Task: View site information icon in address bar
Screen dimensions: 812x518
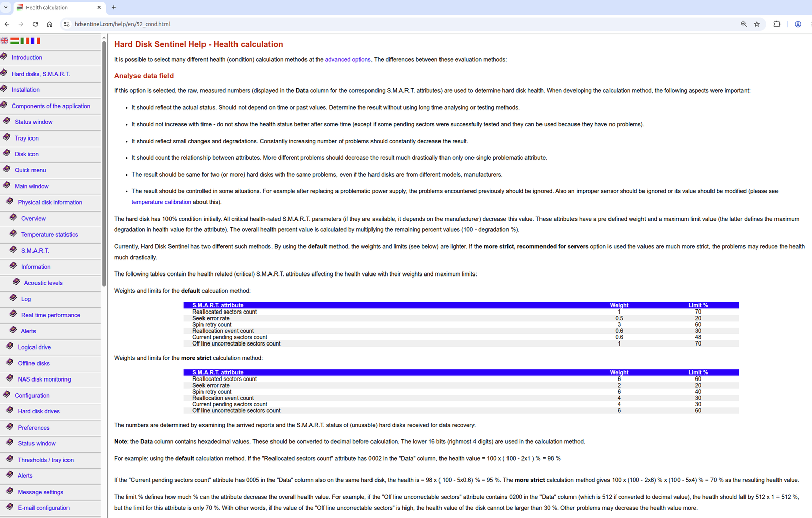Action: [x=66, y=24]
